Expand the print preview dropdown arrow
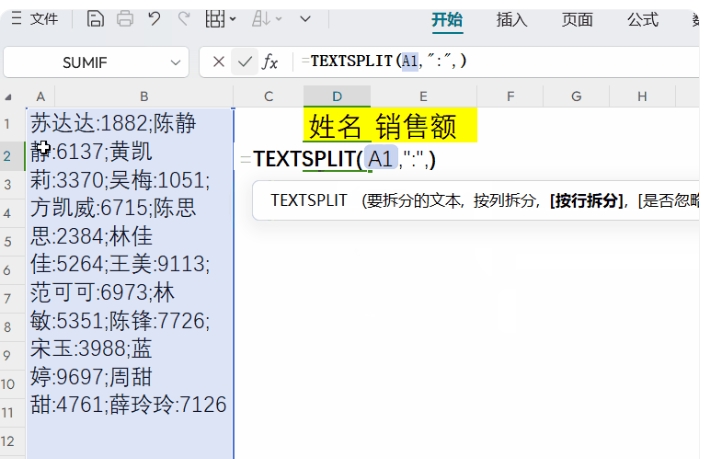 tap(233, 19)
